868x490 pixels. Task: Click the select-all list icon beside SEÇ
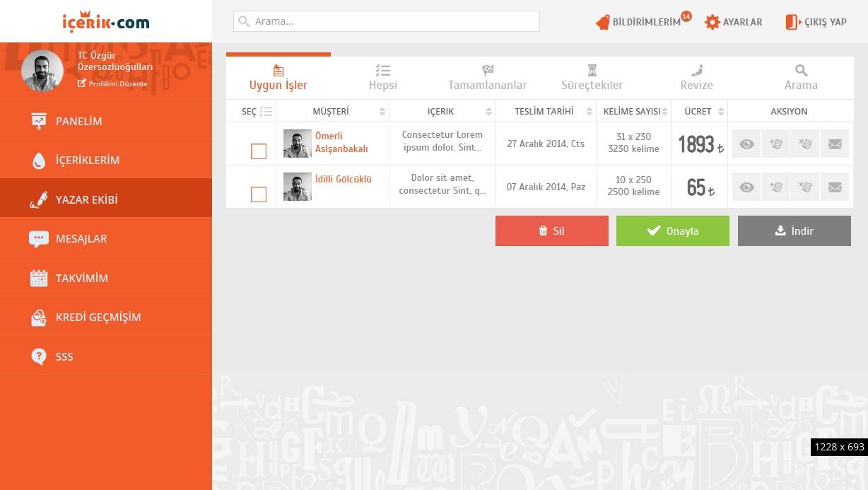click(x=266, y=111)
